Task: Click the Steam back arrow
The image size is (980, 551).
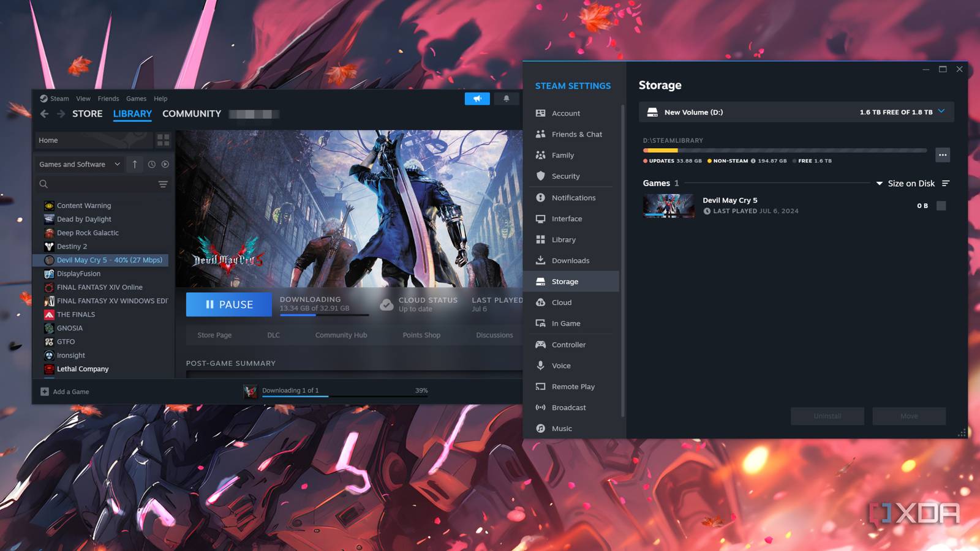Action: pos(44,114)
